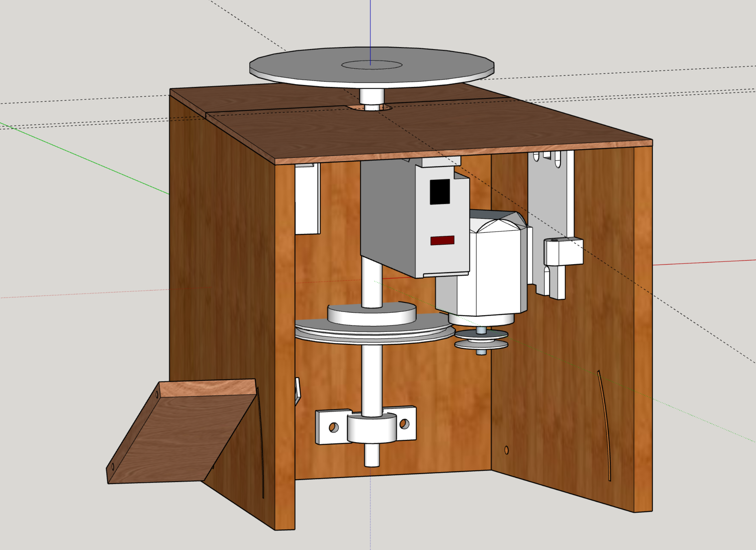This screenshot has height=550, width=756.
Task: Click the small hole in the right side panel
Action: 506,450
